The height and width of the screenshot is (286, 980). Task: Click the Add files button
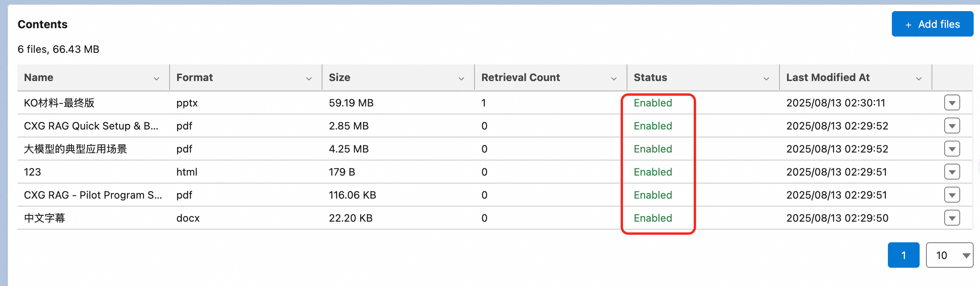932,24
